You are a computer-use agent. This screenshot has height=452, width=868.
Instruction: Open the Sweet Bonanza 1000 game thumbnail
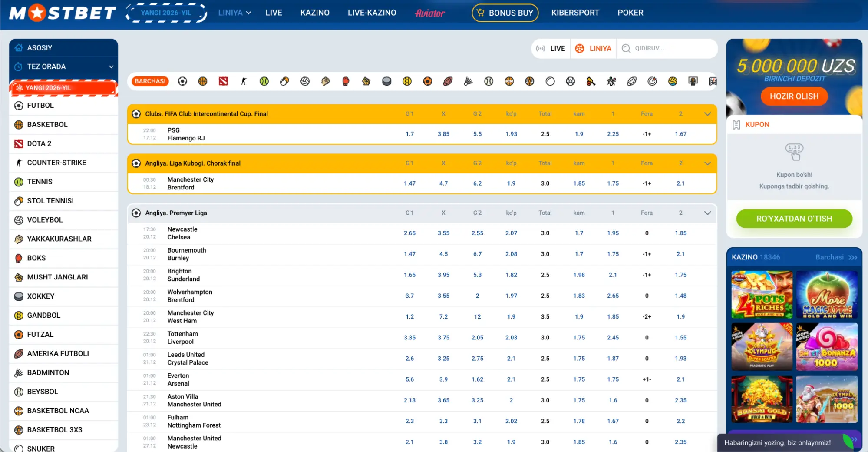coord(827,347)
